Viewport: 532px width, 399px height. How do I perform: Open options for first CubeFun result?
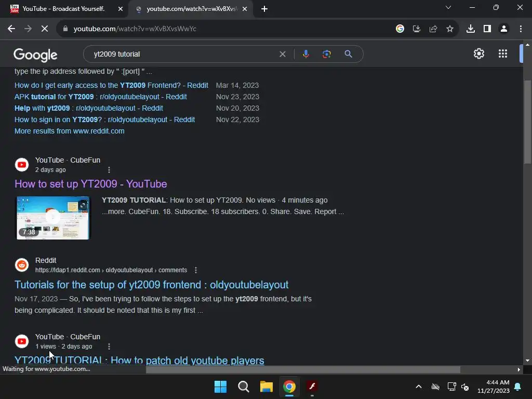(109, 170)
